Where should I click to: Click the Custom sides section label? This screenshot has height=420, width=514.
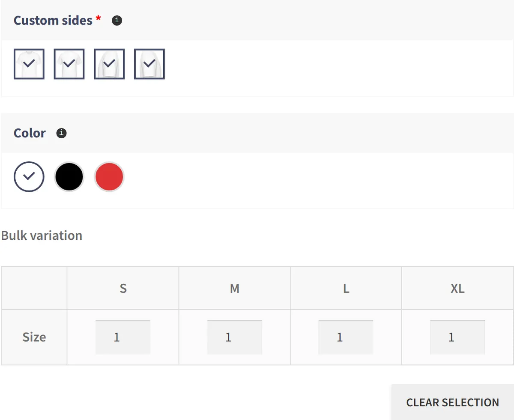[53, 21]
